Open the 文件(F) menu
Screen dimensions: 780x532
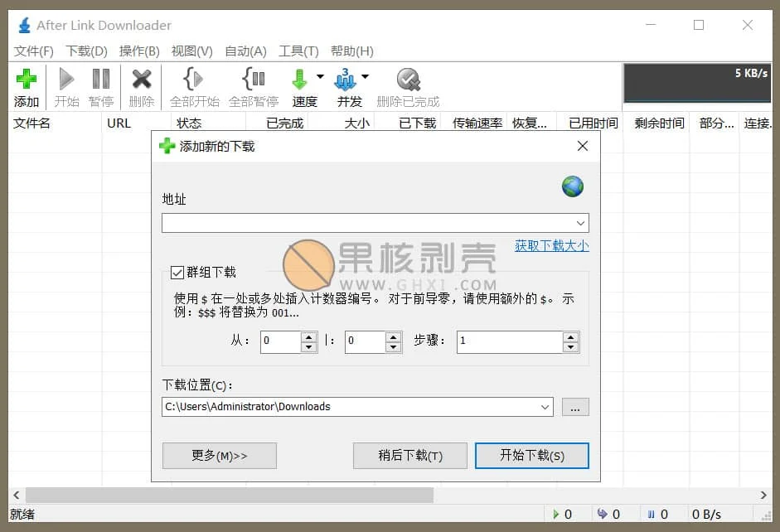33,51
